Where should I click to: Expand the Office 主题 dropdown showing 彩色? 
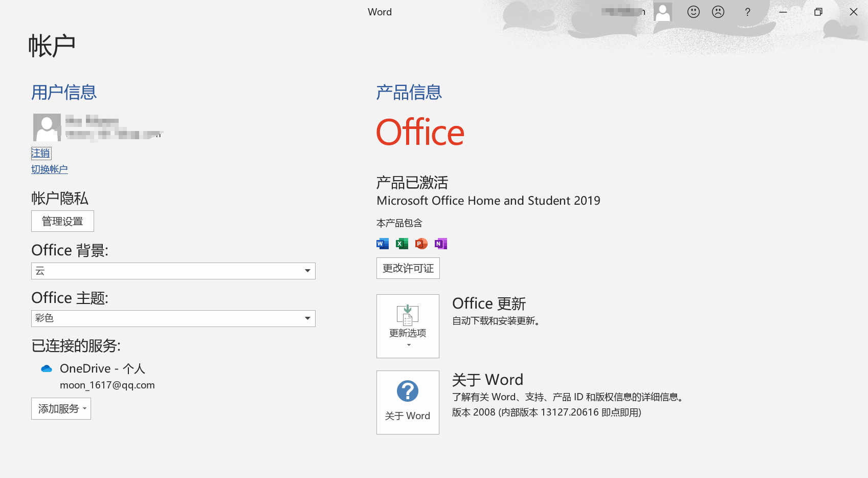point(173,318)
